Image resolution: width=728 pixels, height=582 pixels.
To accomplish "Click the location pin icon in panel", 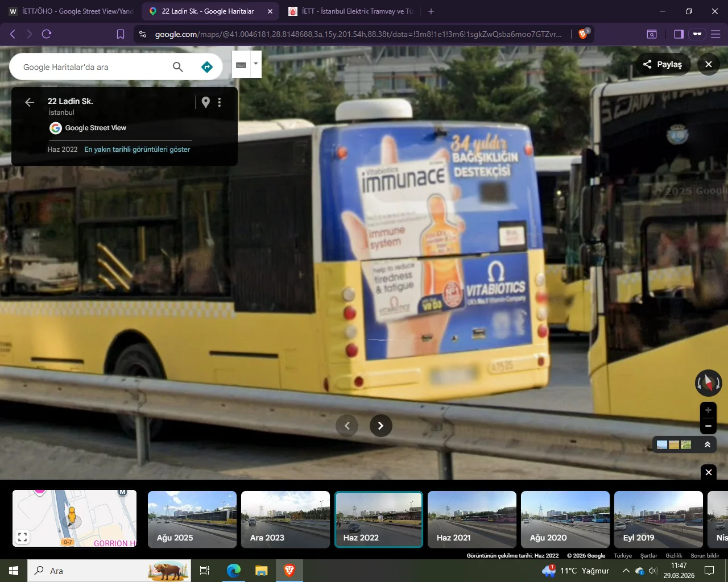I will click(206, 102).
